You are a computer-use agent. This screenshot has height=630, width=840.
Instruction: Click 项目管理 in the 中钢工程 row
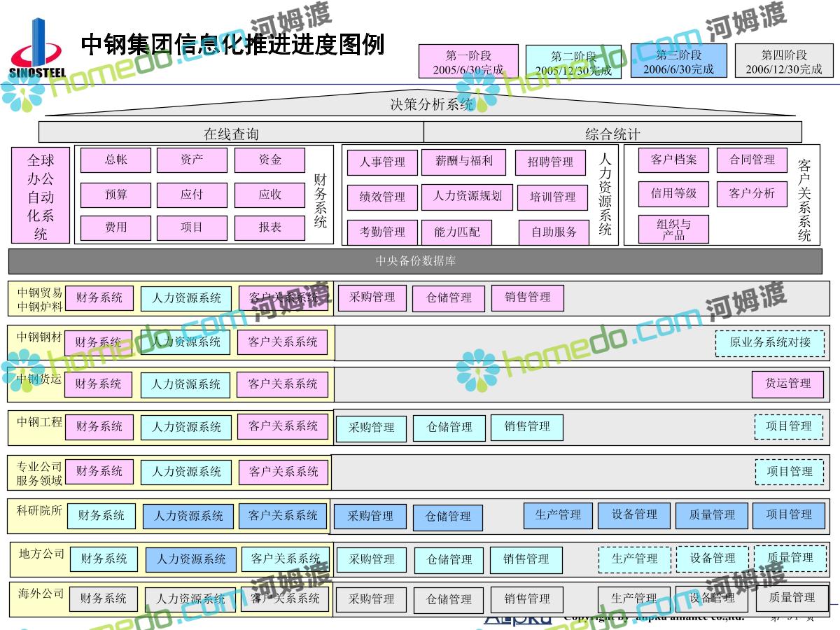point(789,427)
